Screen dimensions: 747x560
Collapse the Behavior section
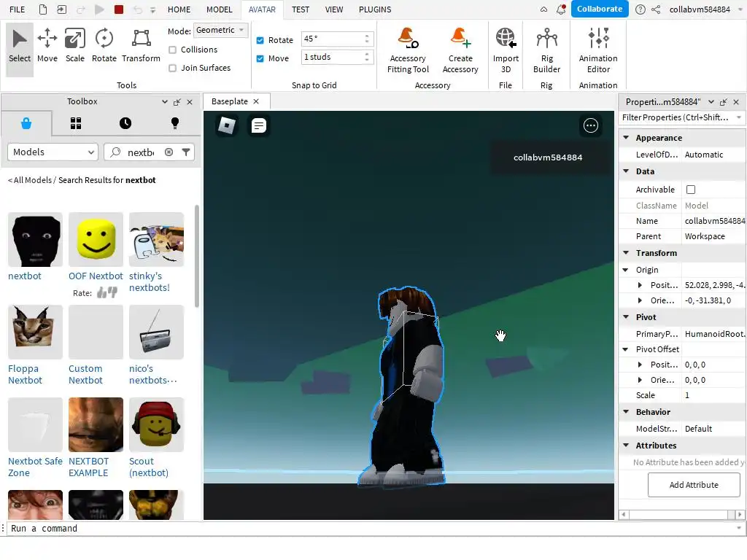pos(626,411)
